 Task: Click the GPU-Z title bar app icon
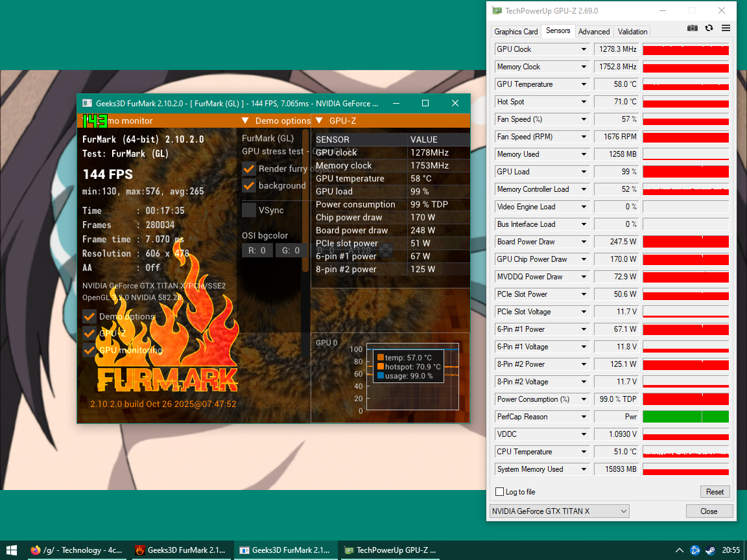coord(497,10)
